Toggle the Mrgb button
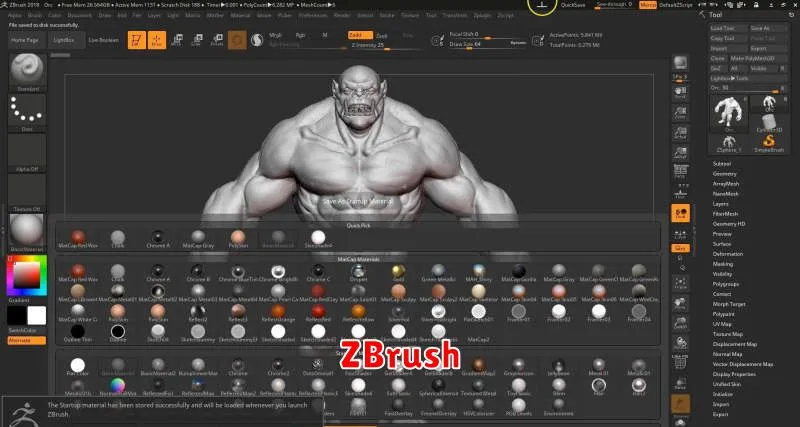The image size is (800, 427). [x=276, y=35]
